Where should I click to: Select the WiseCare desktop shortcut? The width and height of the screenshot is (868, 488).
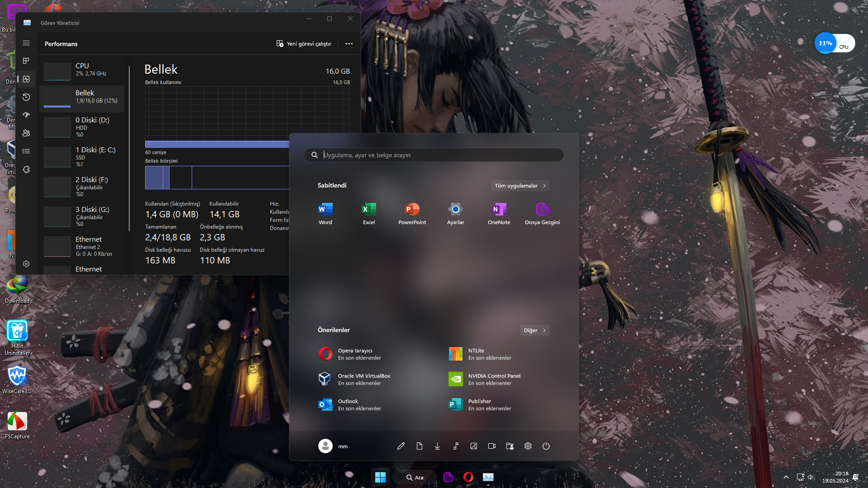[17, 380]
